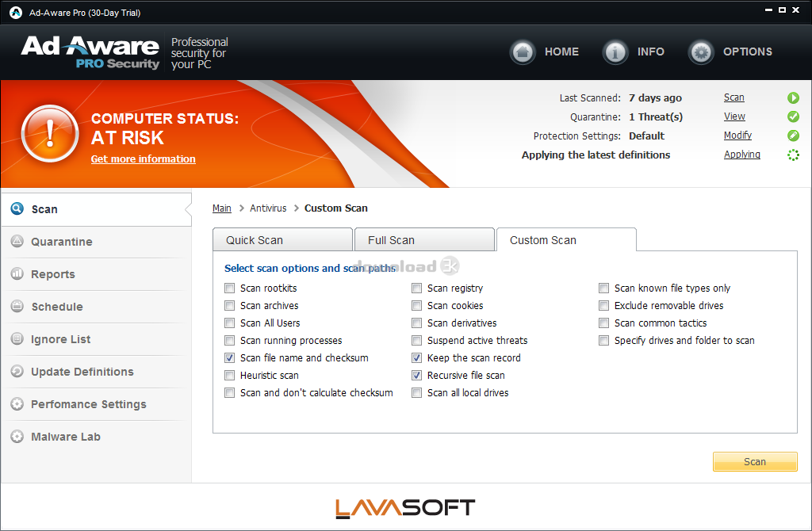Tick the Scan registry checkbox
Viewport: 812px width, 531px height.
click(x=416, y=288)
